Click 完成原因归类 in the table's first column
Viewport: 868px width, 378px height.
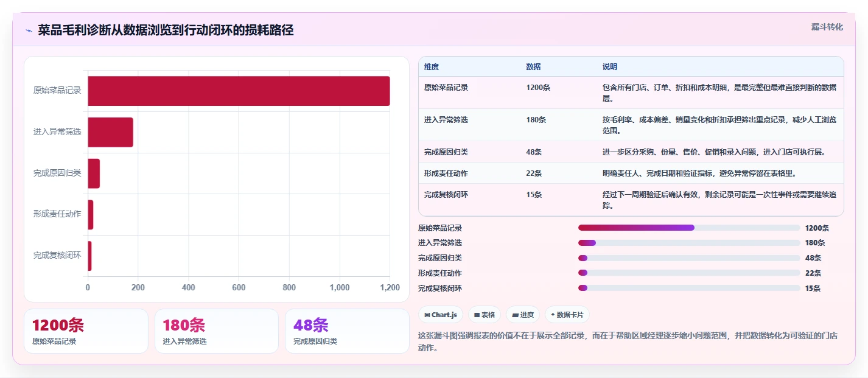click(446, 152)
